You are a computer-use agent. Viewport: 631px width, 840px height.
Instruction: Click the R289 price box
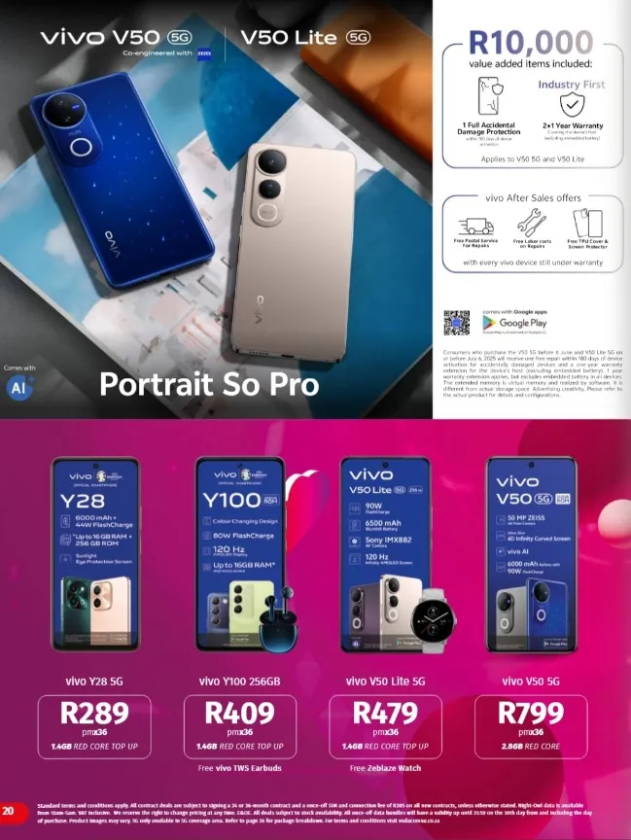(94, 727)
